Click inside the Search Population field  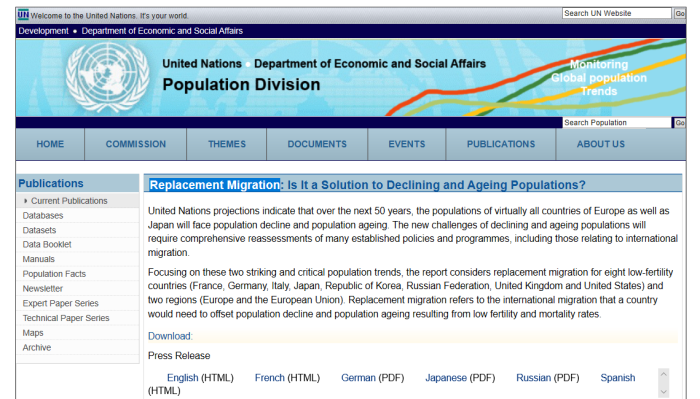[x=617, y=122]
